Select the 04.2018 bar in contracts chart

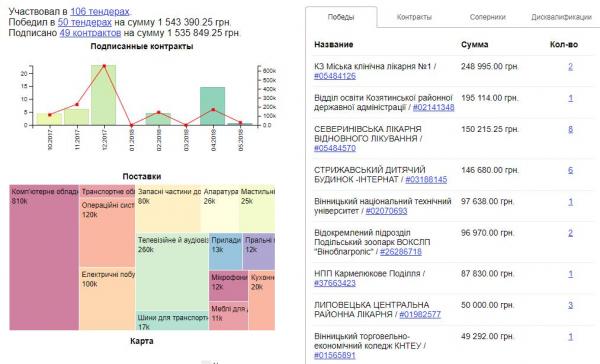coord(212,106)
